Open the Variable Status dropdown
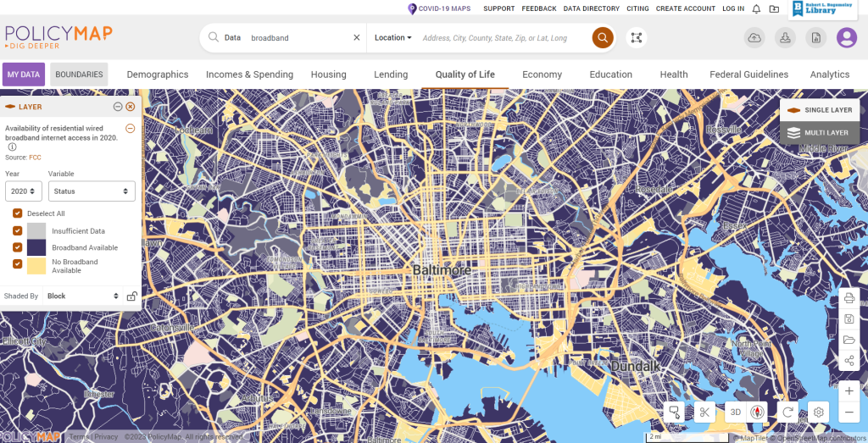 (x=92, y=191)
